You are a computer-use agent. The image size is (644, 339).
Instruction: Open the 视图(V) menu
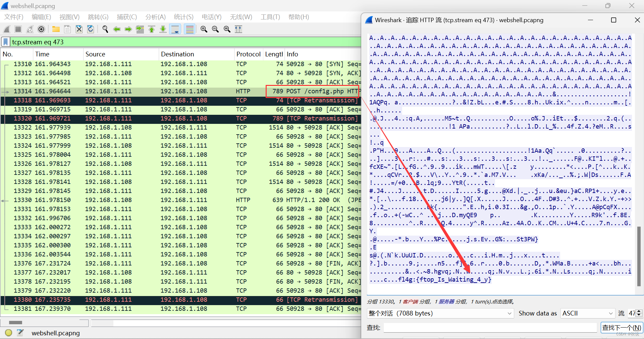(69, 17)
